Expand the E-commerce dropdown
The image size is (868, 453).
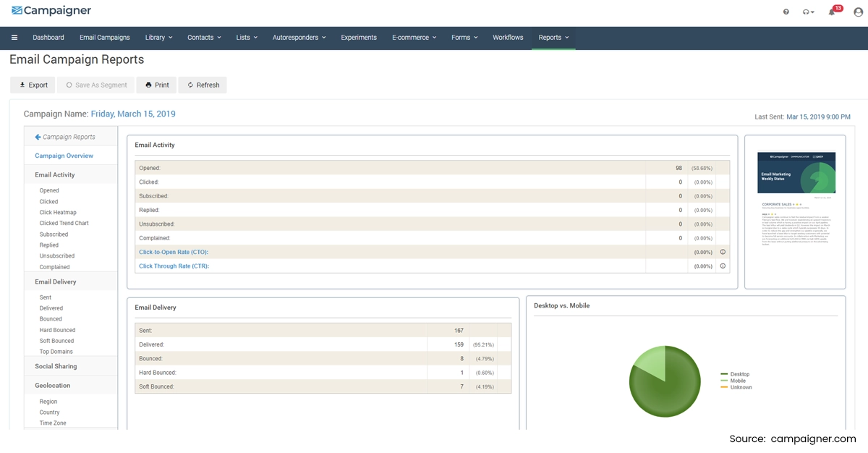[414, 38]
